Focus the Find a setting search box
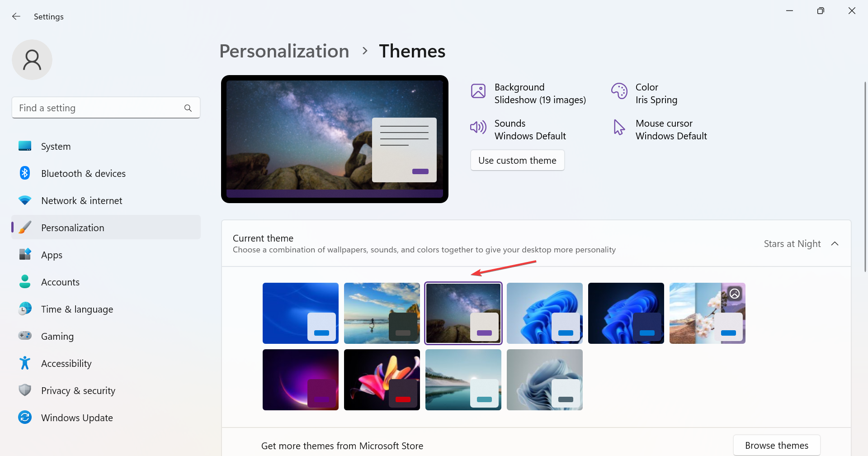 pyautogui.click(x=106, y=108)
